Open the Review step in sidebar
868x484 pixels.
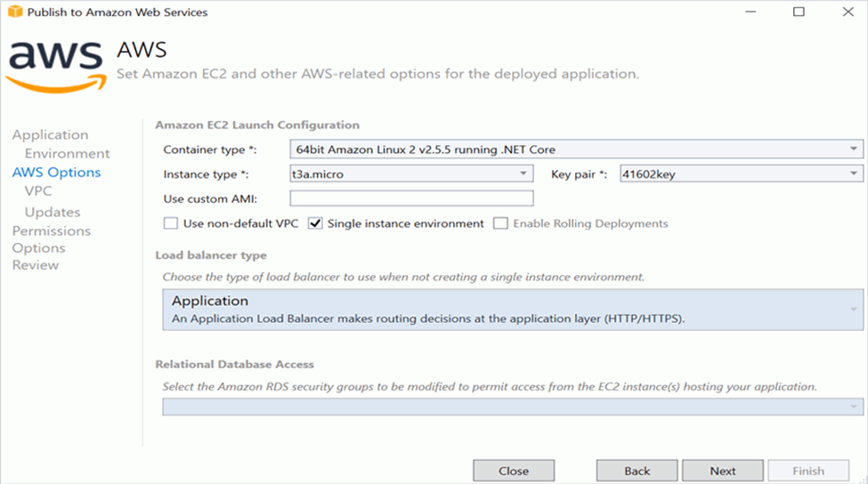click(36, 265)
